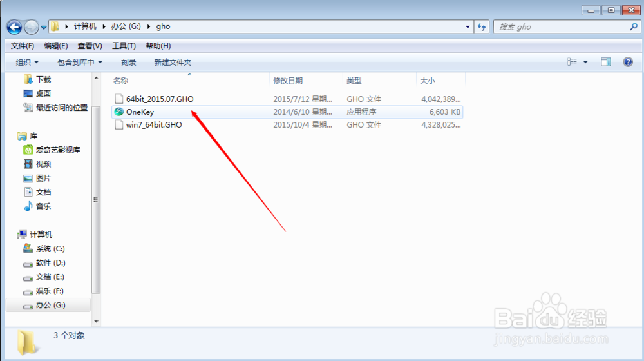Select 最近访问的位置 in navigation pane

pos(62,107)
